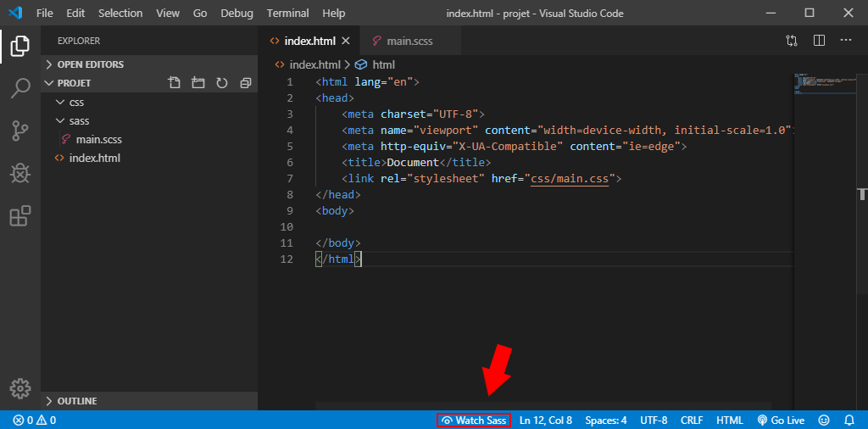868x429 pixels.
Task: Open the Extensions view
Action: [x=20, y=216]
